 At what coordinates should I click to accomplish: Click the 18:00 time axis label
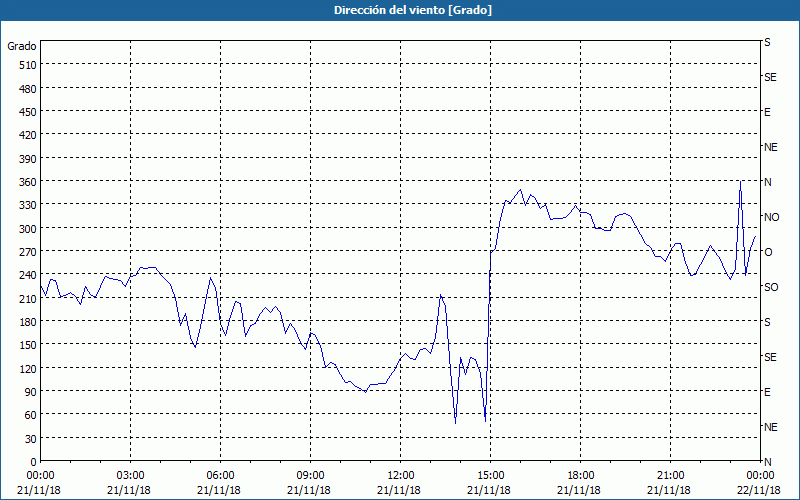[x=581, y=476]
